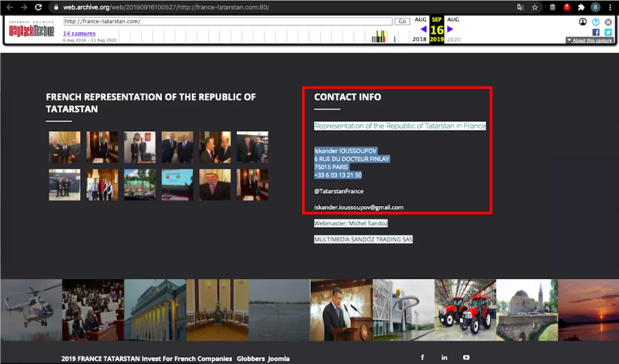Open the translate page icon
The height and width of the screenshot is (364, 619).
[521, 7]
